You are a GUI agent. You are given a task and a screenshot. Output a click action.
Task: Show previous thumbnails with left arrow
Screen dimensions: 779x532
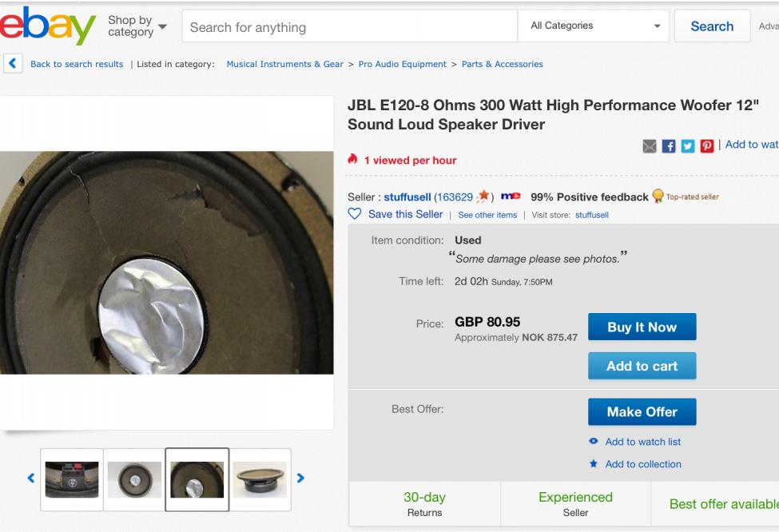31,478
